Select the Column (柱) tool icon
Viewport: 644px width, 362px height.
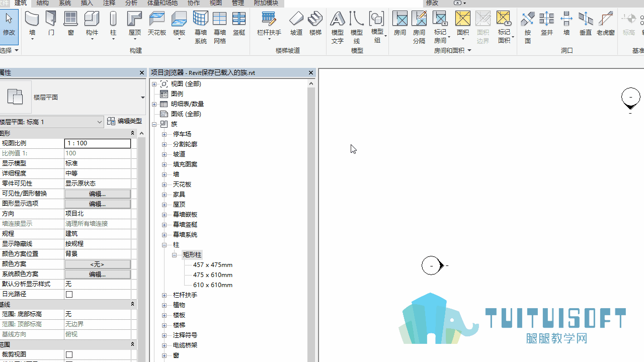click(113, 20)
